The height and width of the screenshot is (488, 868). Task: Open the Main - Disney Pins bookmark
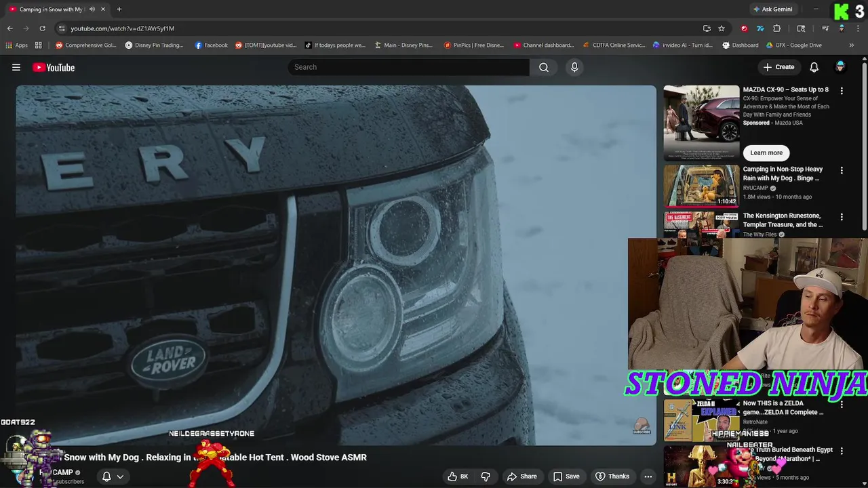coord(403,45)
